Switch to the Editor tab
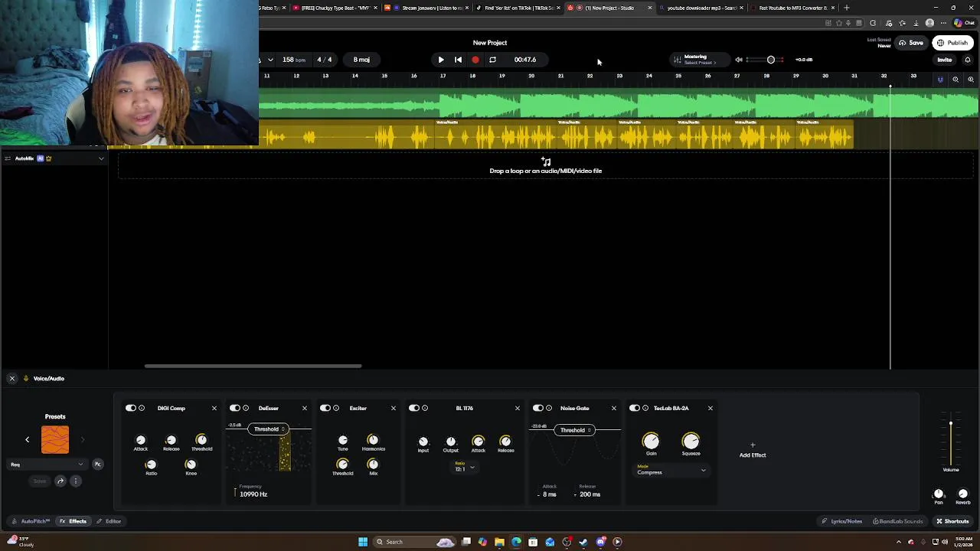Viewport: 980px width, 551px height. [109, 521]
